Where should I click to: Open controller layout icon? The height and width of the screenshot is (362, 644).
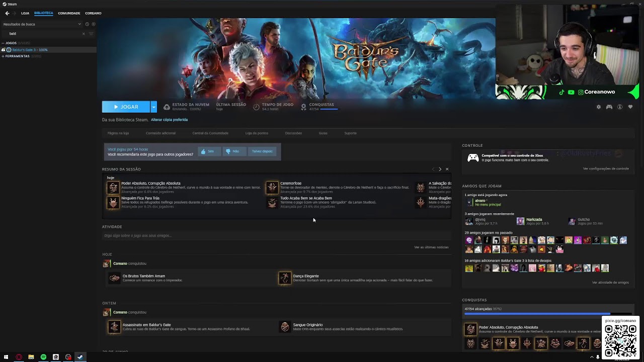[x=609, y=107]
